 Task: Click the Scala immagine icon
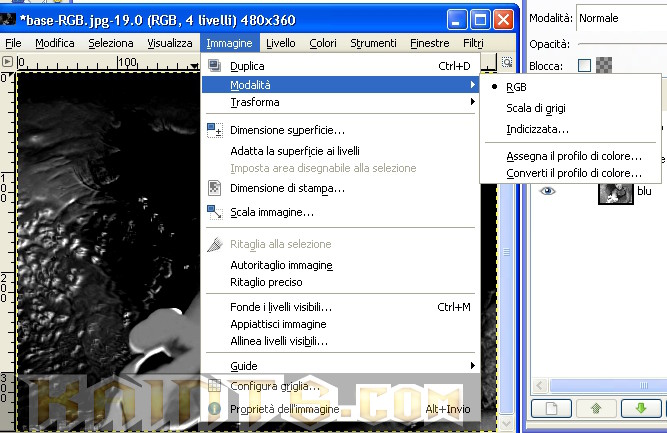click(x=213, y=212)
